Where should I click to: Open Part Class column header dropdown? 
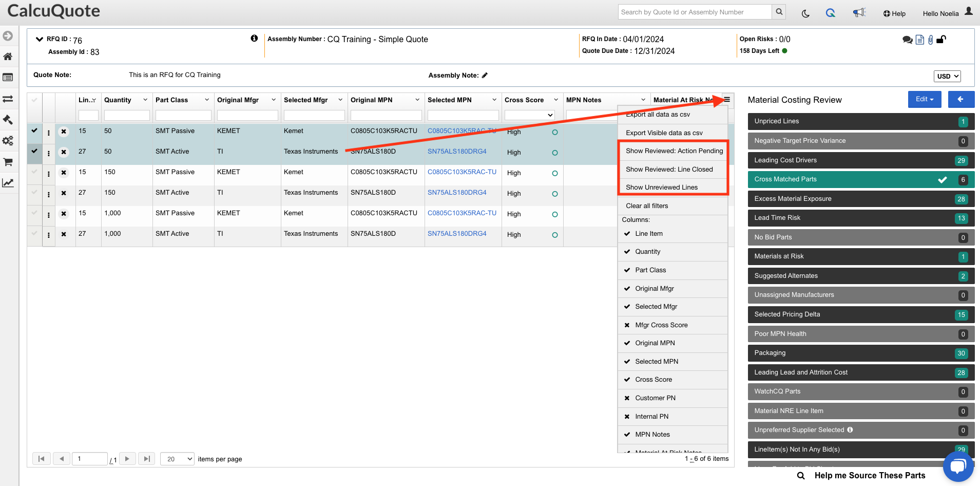click(x=207, y=100)
